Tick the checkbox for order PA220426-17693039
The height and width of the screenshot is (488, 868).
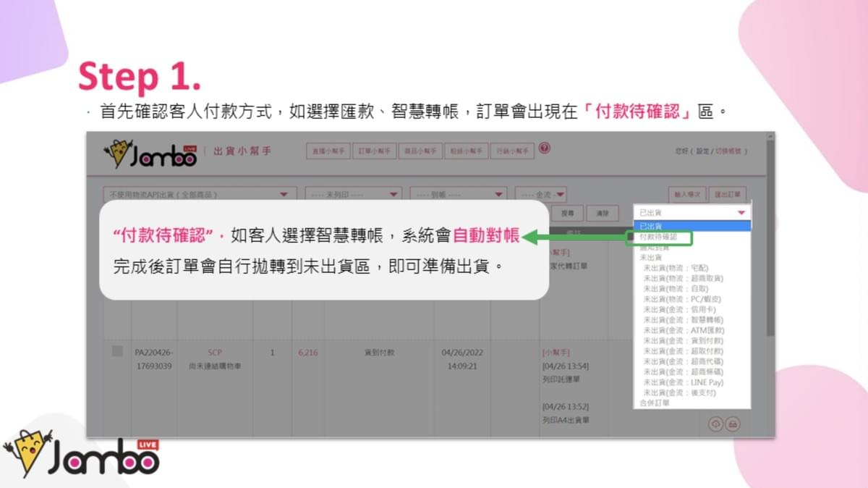[117, 351]
